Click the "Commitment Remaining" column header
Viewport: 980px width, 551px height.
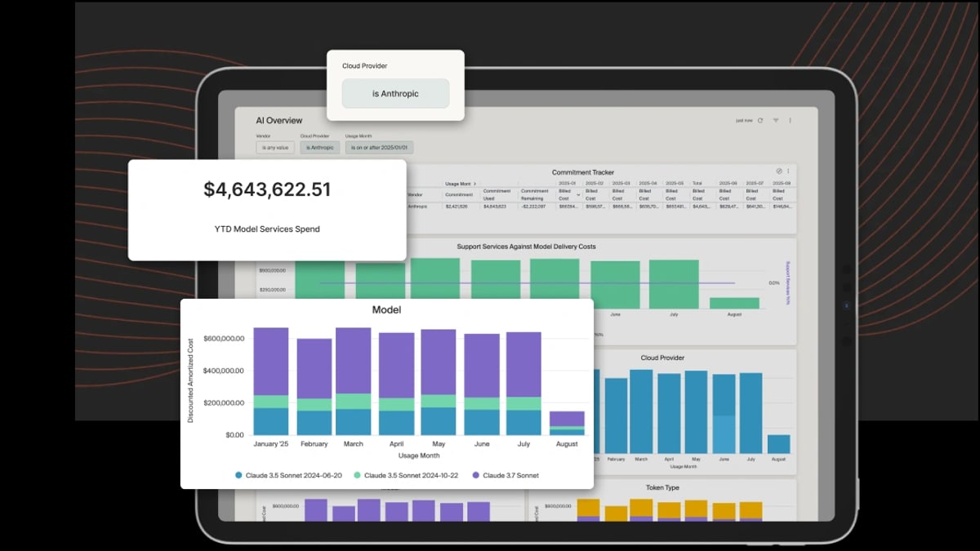[x=535, y=194]
